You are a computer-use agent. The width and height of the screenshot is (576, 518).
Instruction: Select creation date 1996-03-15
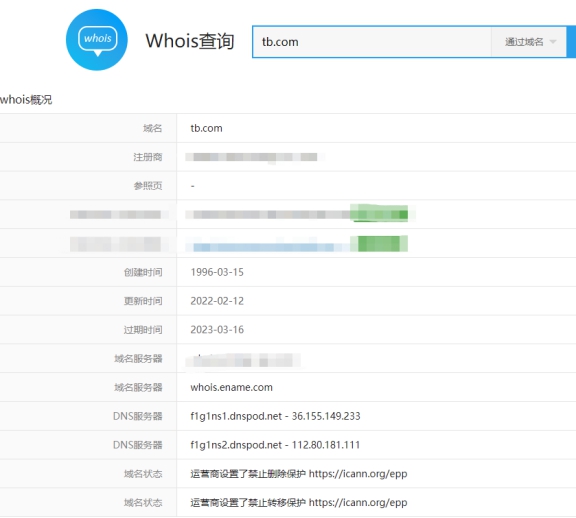[x=217, y=272]
